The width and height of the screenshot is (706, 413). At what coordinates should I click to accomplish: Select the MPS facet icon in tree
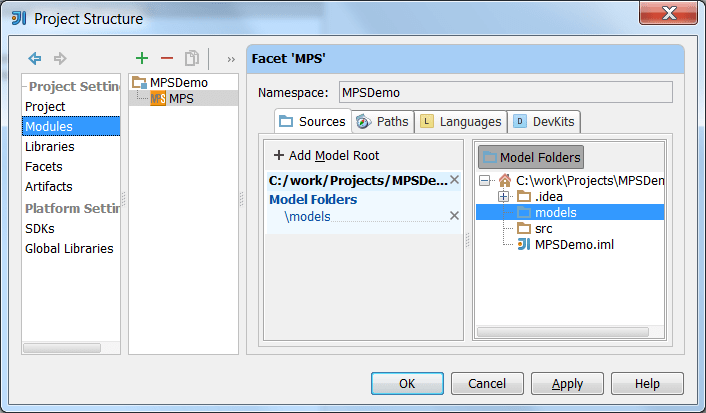pos(158,98)
